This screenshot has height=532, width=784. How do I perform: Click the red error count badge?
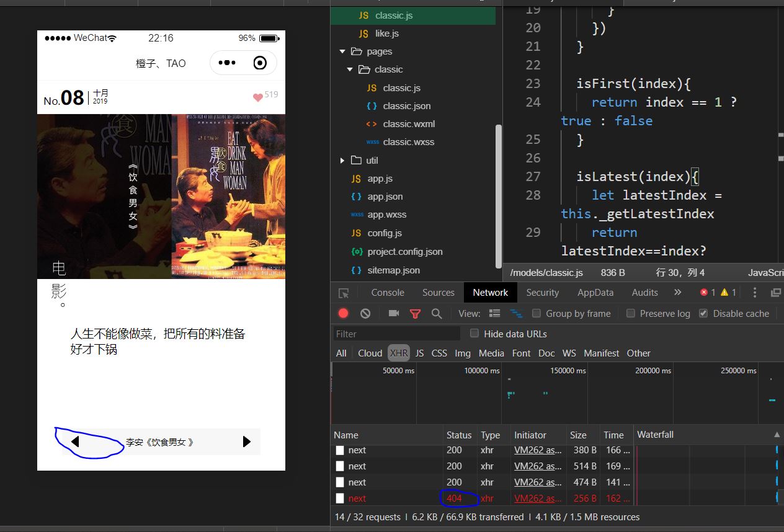click(708, 292)
